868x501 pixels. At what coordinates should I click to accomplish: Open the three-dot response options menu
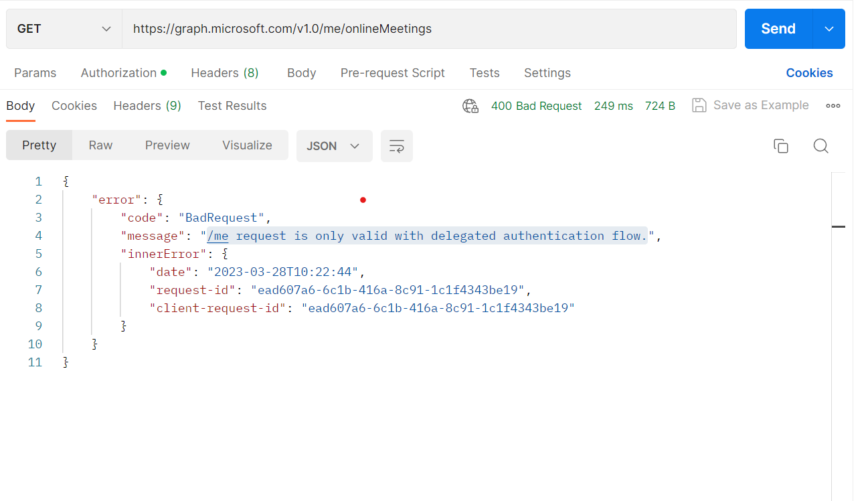tap(833, 105)
